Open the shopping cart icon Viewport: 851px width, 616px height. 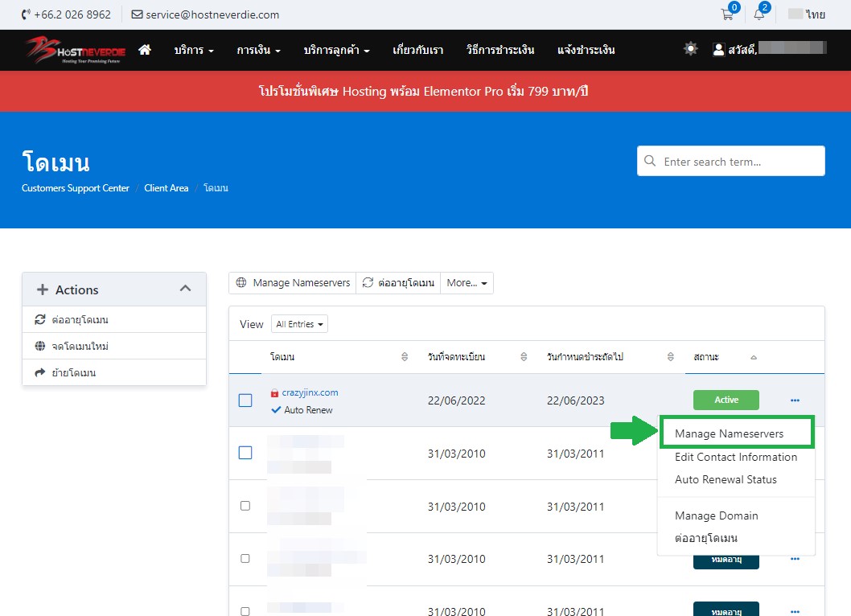727,14
